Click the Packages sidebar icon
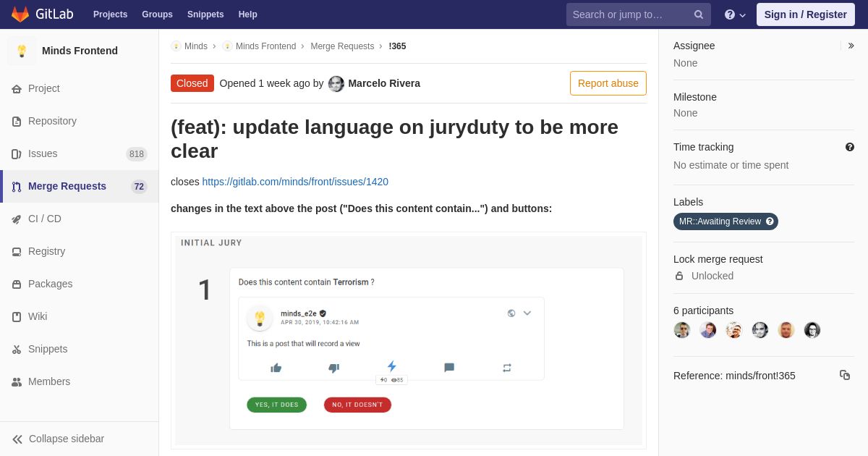The image size is (868, 456). tap(17, 284)
